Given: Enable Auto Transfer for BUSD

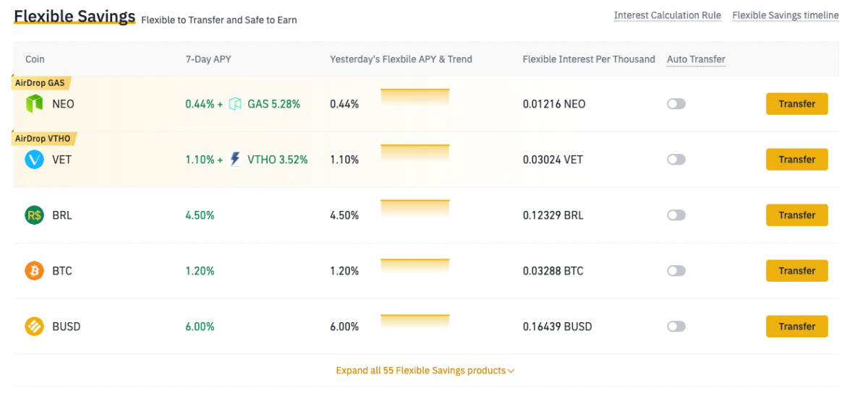Looking at the screenshot, I should coord(676,327).
